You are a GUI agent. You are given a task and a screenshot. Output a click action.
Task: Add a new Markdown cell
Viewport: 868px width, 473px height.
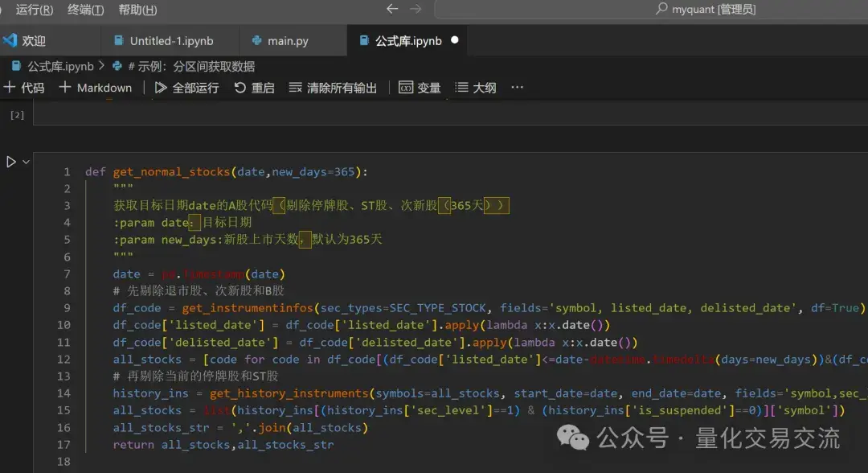(x=95, y=88)
